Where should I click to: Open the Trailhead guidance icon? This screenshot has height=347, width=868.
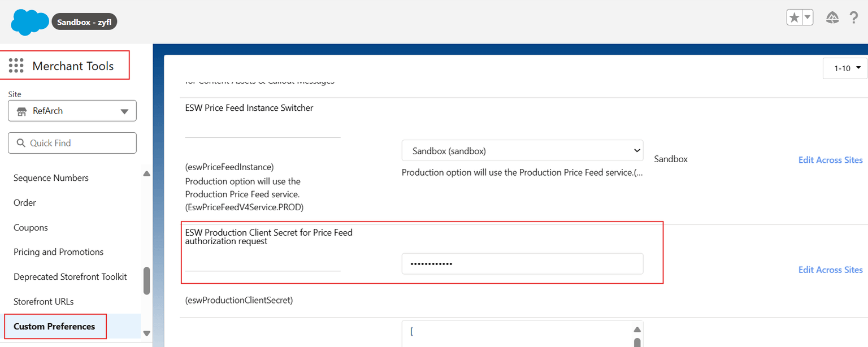832,18
